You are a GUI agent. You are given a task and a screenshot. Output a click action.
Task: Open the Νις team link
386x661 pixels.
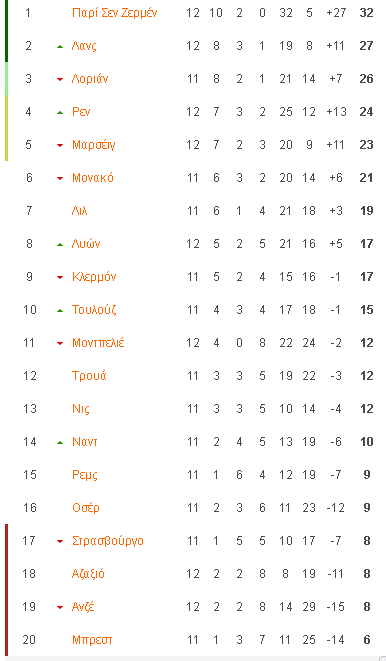tap(81, 409)
